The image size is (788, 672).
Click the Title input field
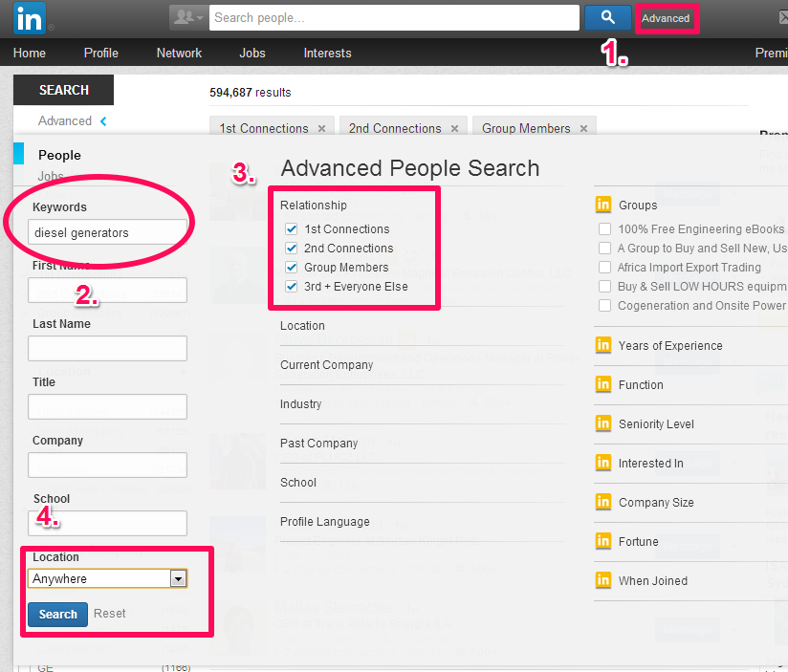click(107, 407)
